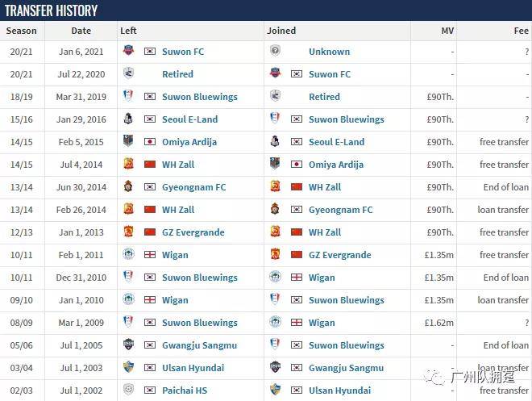Open the Suwon Bluewings link in Mar 31, 2019 row
Viewport: 532px width, 401px height.
point(200,97)
